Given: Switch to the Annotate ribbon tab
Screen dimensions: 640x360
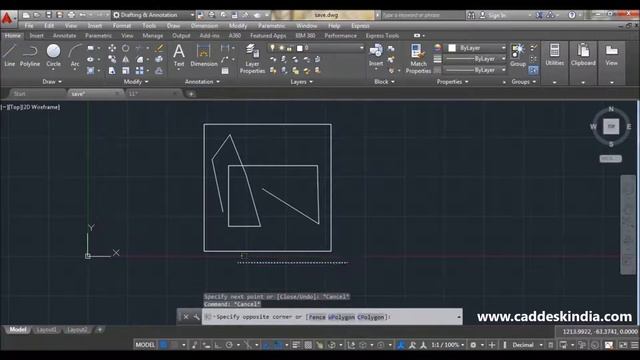Looking at the screenshot, I should click(x=64, y=36).
